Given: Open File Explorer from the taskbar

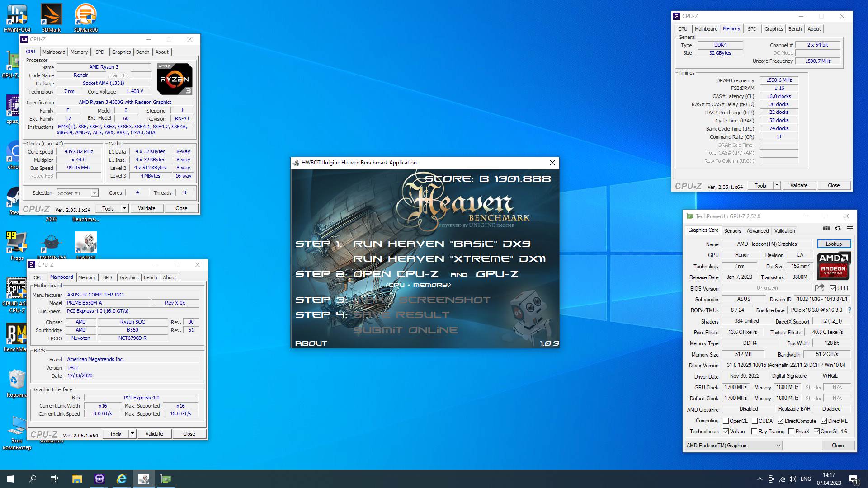Looking at the screenshot, I should pyautogui.click(x=77, y=479).
